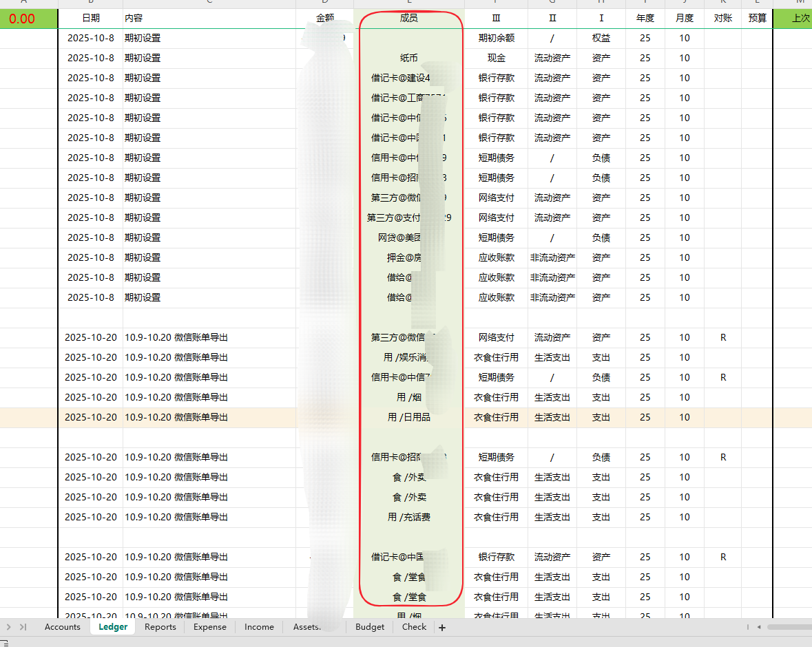812x647 pixels.
Task: Select the active Ledger sheet tab
Action: point(113,627)
